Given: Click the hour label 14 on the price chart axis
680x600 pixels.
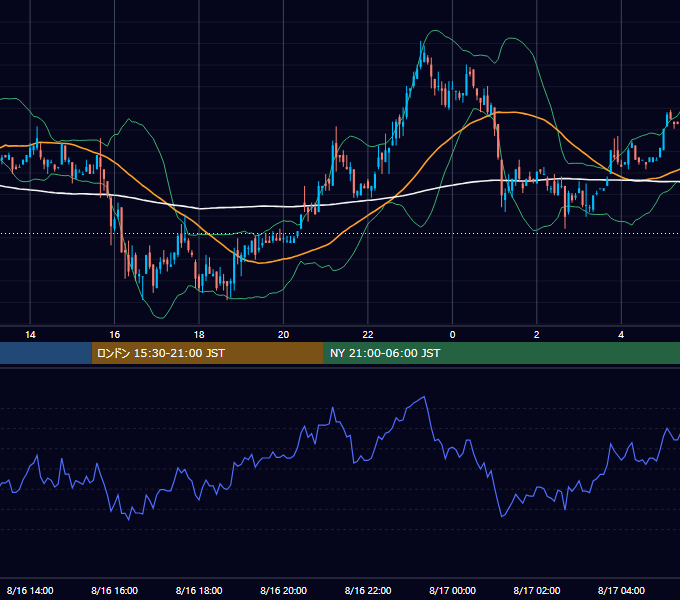Looking at the screenshot, I should pos(30,335).
